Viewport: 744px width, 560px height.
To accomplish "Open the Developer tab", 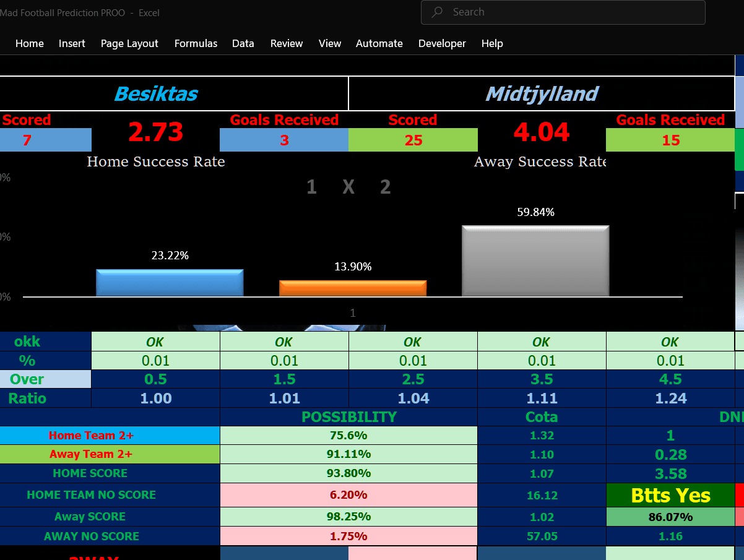I will point(442,43).
